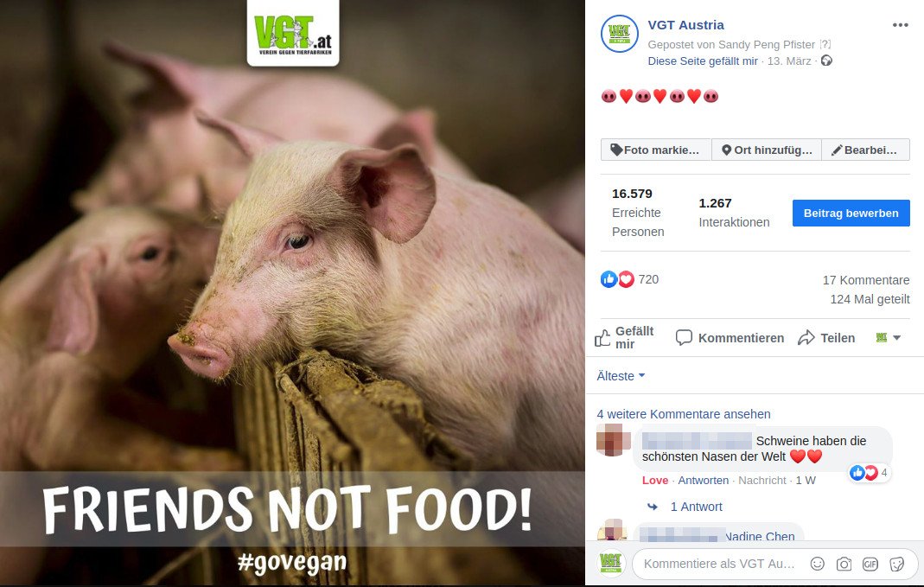Click the Ort hinzufügen button

767,150
